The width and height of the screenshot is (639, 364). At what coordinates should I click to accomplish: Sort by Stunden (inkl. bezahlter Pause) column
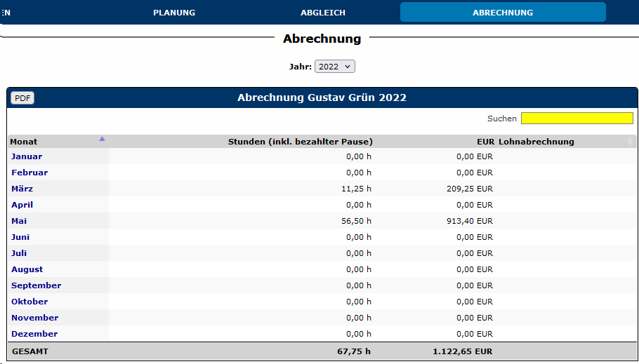coord(300,142)
